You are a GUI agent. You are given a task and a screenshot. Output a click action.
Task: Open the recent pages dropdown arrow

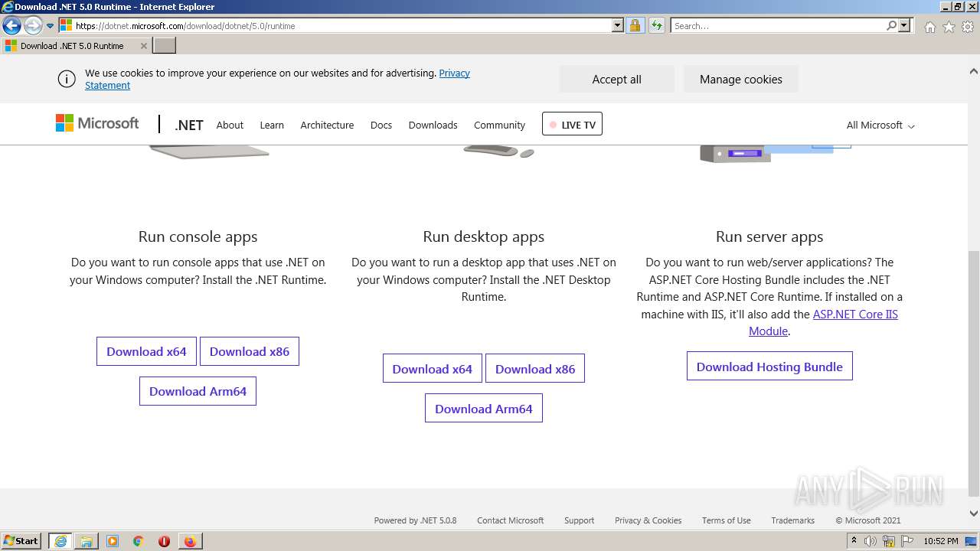(51, 26)
